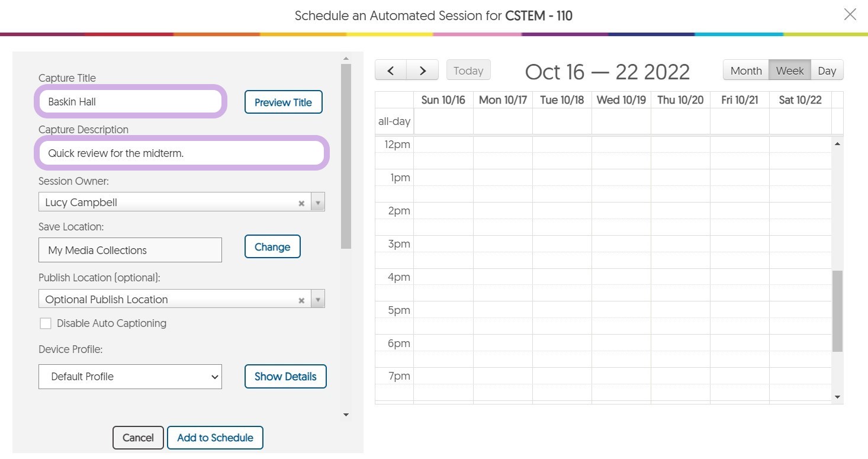This screenshot has width=868, height=459.
Task: Select the Week calendar view
Action: 789,70
